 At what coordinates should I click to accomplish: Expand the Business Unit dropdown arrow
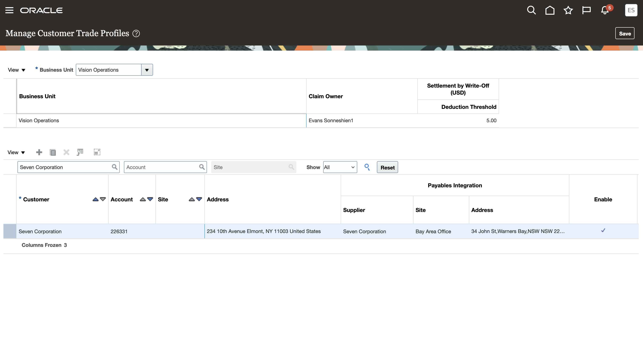pyautogui.click(x=147, y=70)
